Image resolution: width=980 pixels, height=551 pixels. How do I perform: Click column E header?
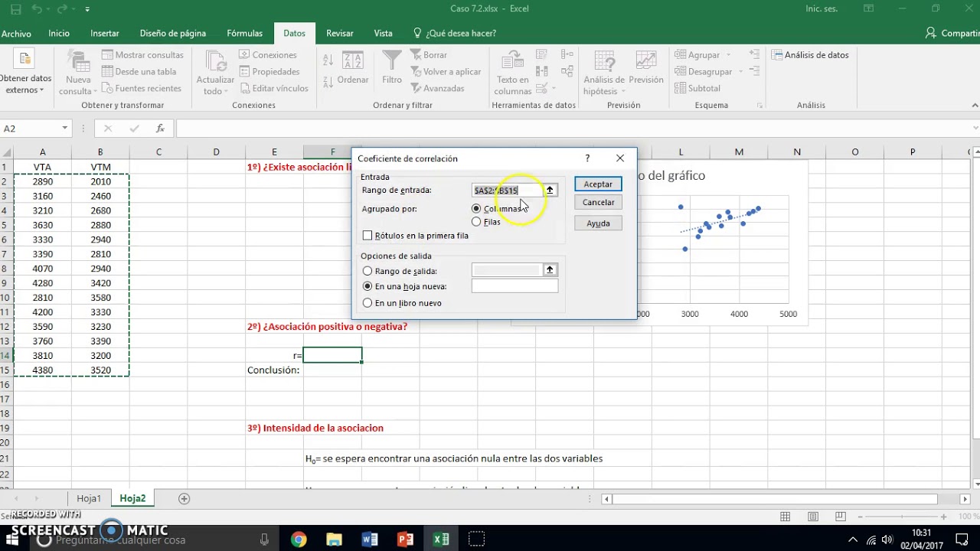pos(274,152)
